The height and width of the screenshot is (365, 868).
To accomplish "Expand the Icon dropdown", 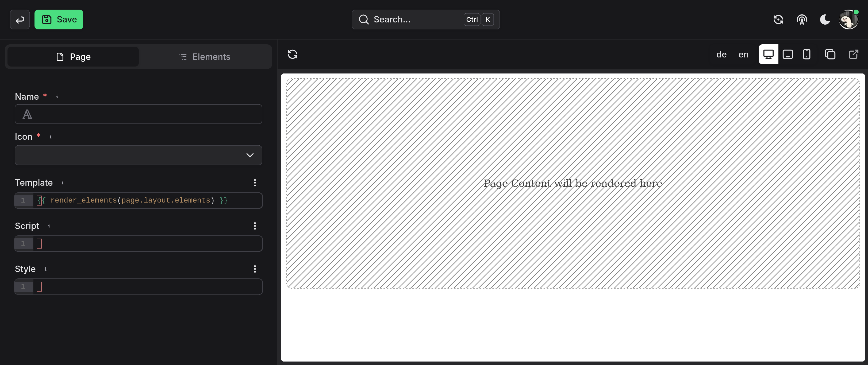I will tap(139, 155).
